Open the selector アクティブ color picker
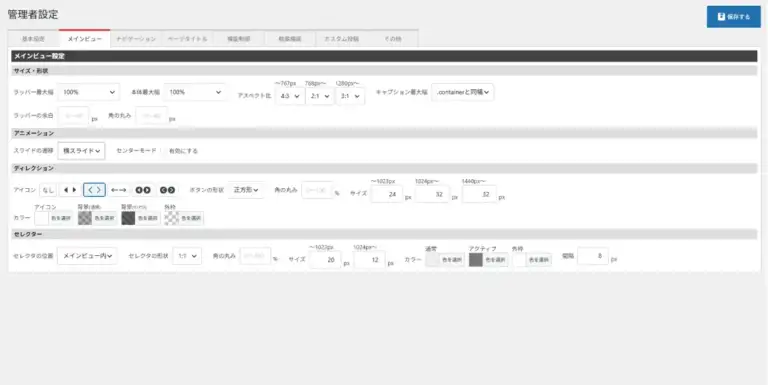The image size is (768, 385). tap(488, 260)
